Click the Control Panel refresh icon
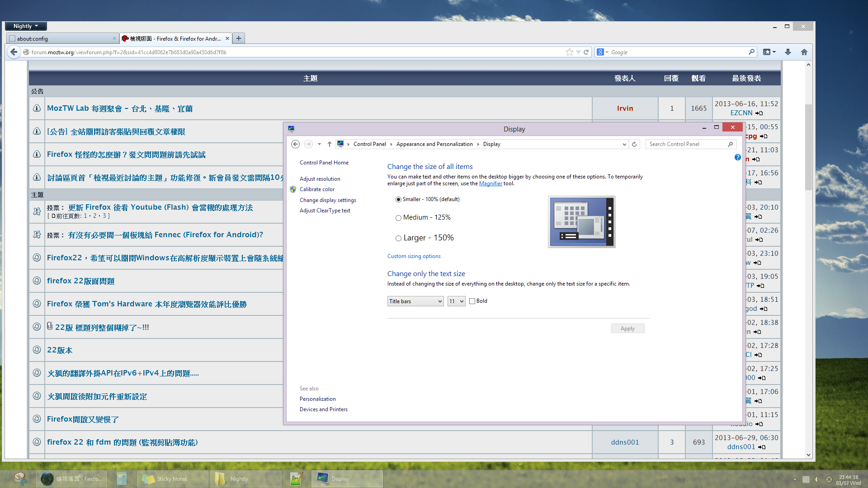This screenshot has height=488, width=868. pos(634,144)
